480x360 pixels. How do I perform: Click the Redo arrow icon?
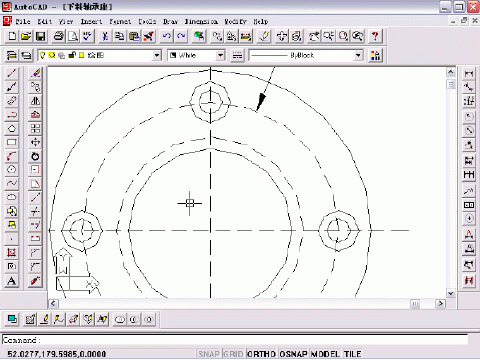click(x=181, y=36)
